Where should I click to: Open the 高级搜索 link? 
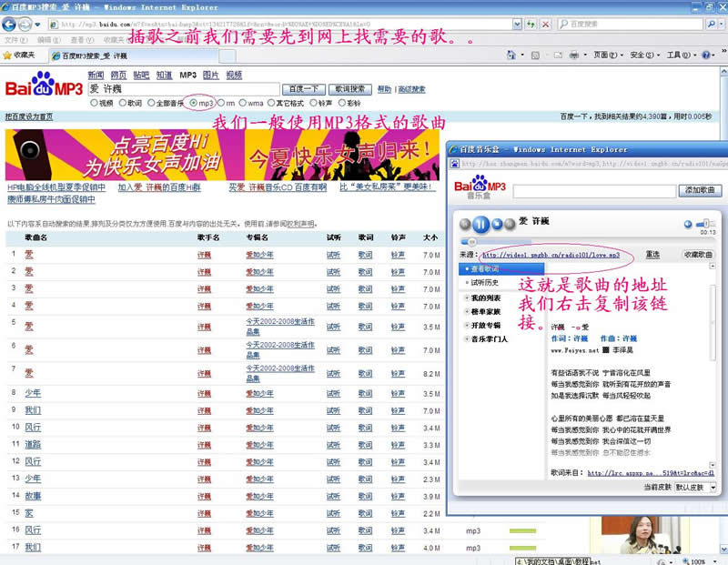point(411,89)
